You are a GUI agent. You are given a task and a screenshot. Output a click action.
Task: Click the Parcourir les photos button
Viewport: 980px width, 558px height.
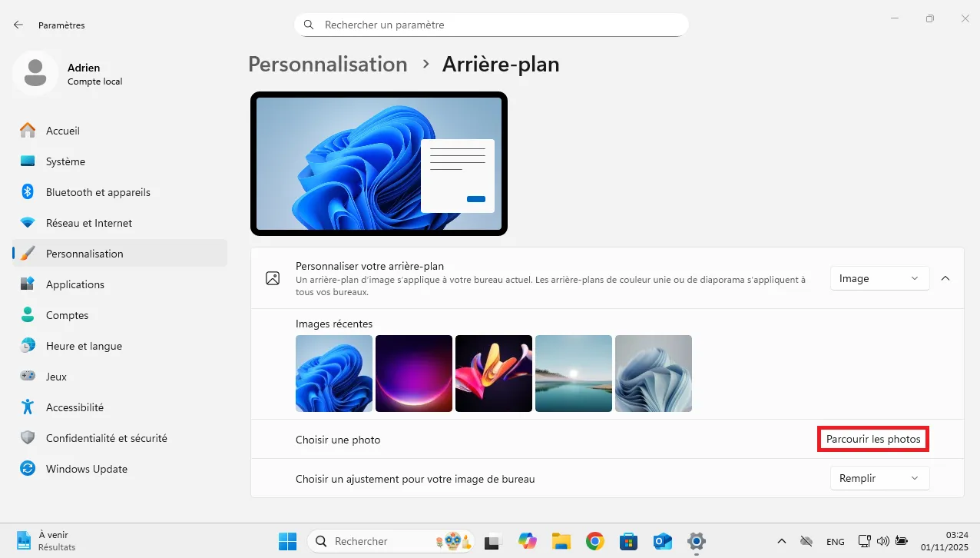click(872, 439)
